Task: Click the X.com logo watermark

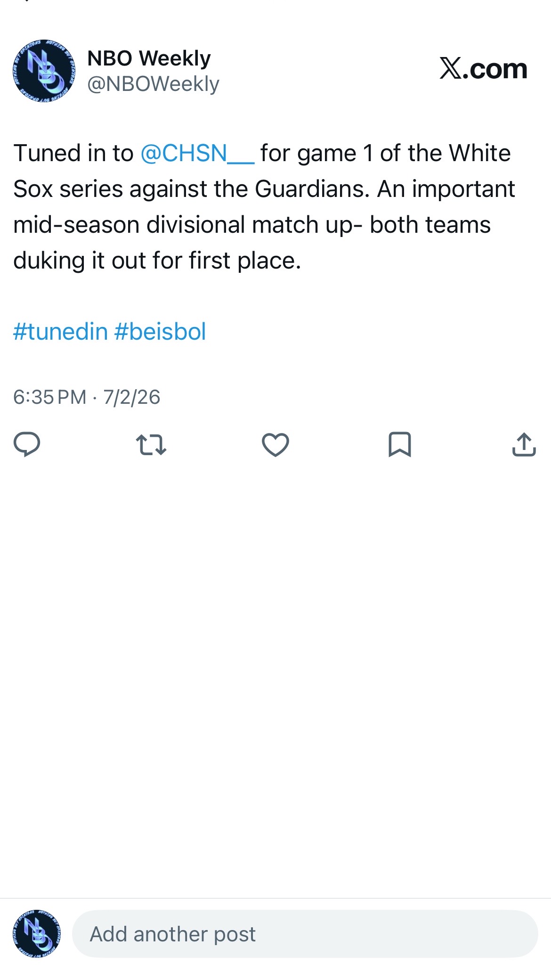Action: (x=484, y=69)
